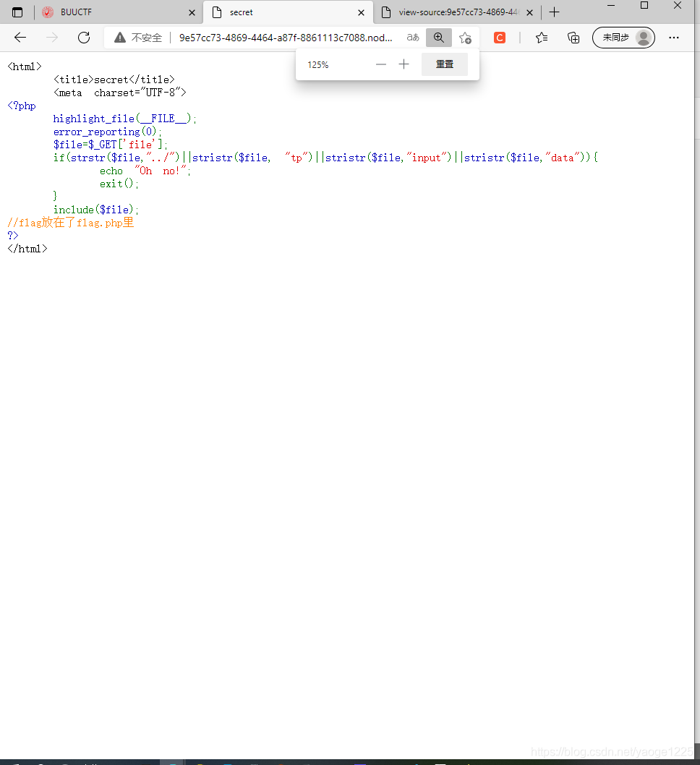The image size is (700, 765).
Task: Click the include($file) code line
Action: (96, 210)
